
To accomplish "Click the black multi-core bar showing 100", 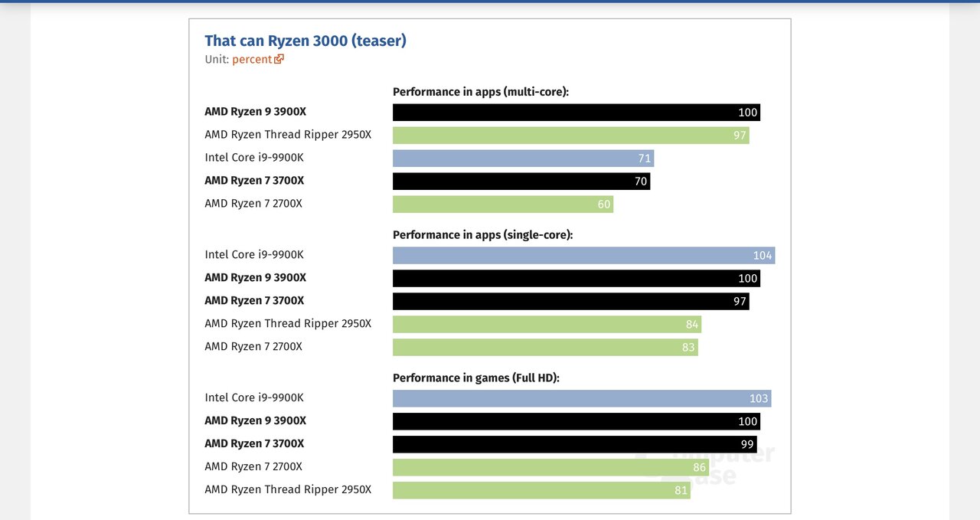I will [x=577, y=113].
